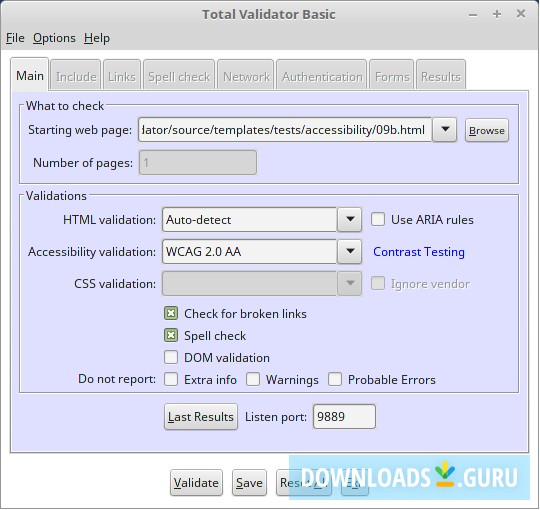Viewport: 540px width, 510px height.
Task: Click the Last Results button
Action: pos(201,417)
